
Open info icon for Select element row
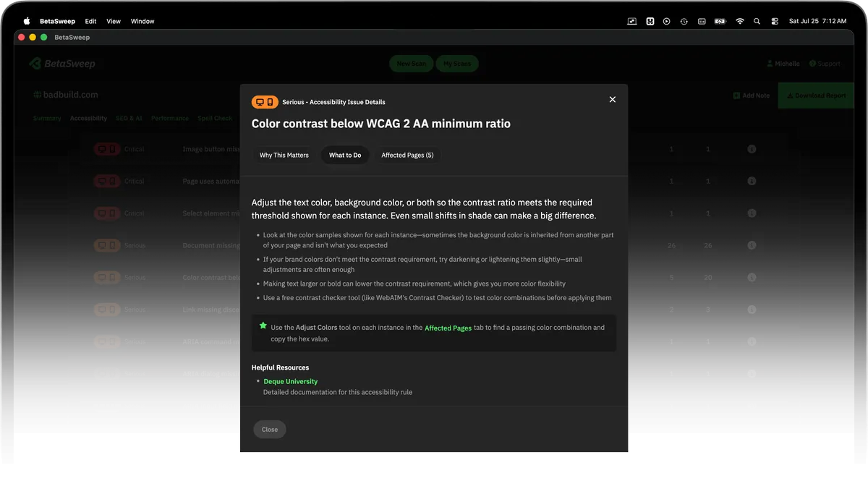click(x=752, y=213)
